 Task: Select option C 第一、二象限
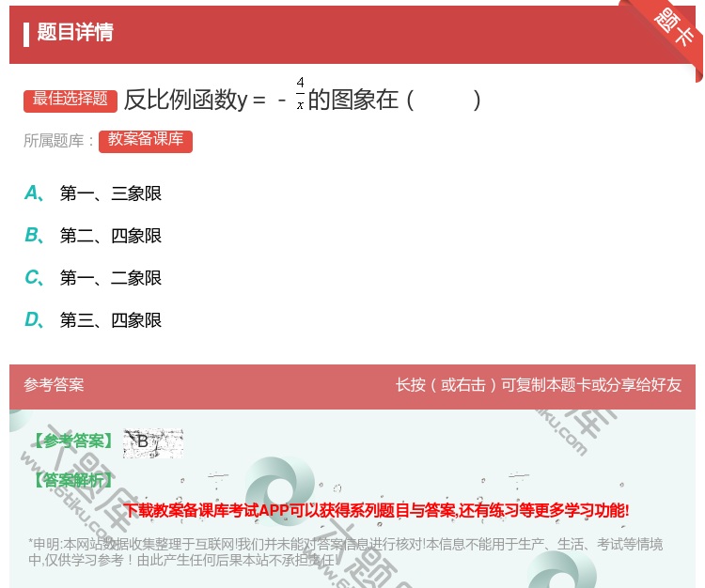pos(93,278)
